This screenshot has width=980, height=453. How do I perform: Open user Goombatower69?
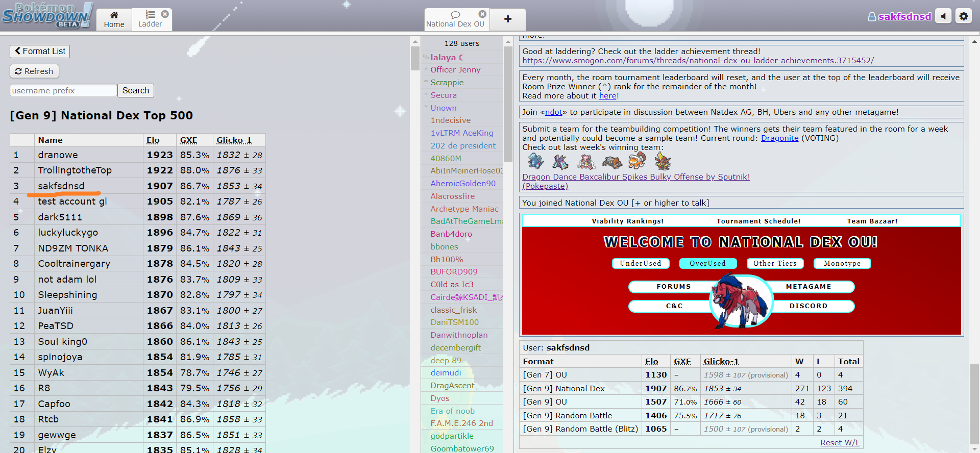pos(462,448)
